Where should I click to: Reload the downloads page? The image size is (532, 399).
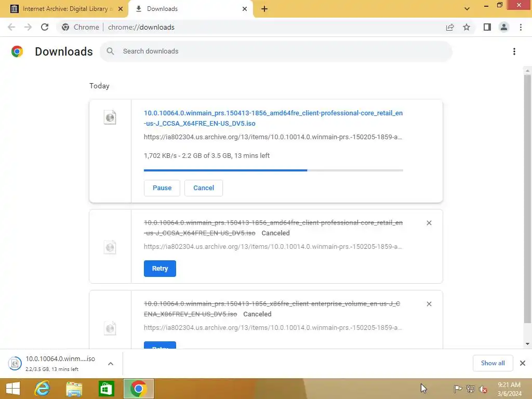tap(45, 27)
